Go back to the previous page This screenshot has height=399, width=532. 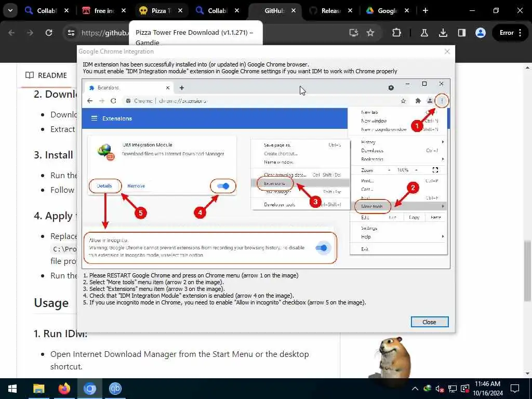11,33
